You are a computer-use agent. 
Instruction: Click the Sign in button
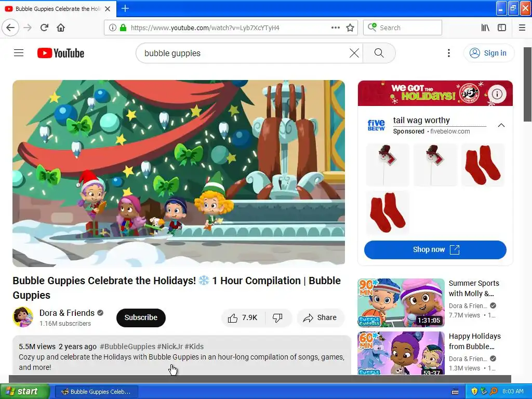click(x=488, y=53)
